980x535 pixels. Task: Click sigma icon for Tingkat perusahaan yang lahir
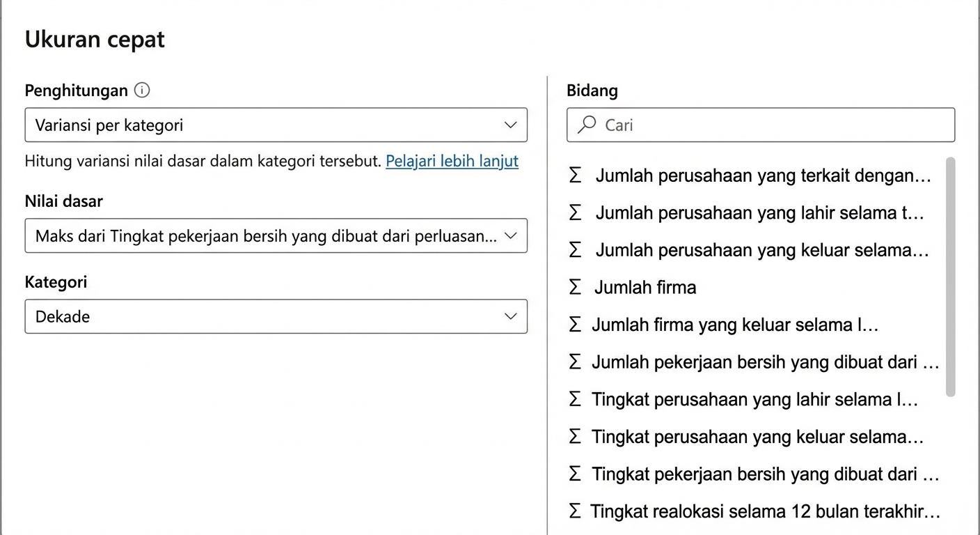(575, 400)
